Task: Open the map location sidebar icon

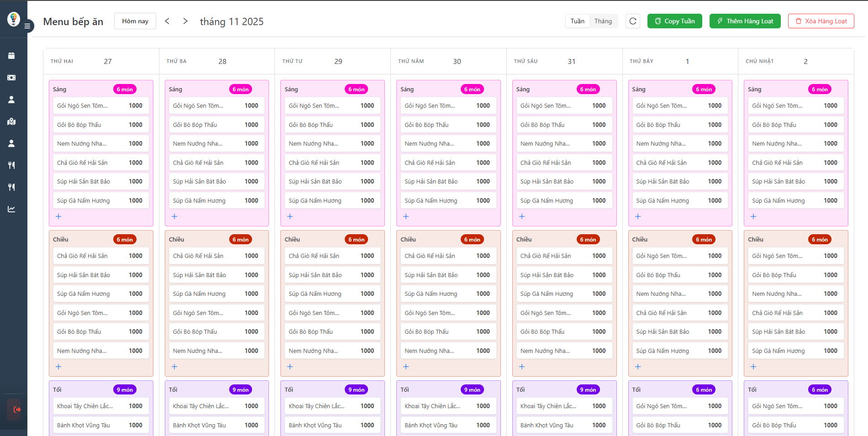Action: (11, 121)
